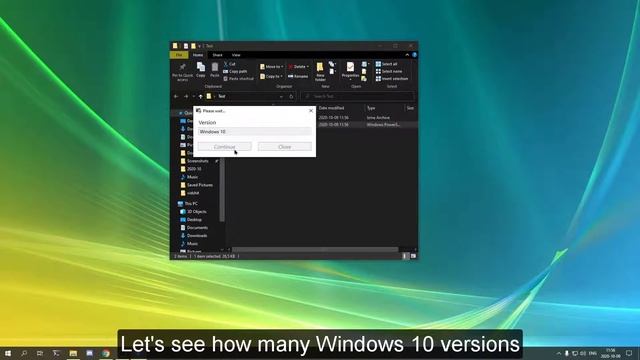Image resolution: width=640 pixels, height=360 pixels.
Task: Click the Cut command
Action: tap(229, 64)
